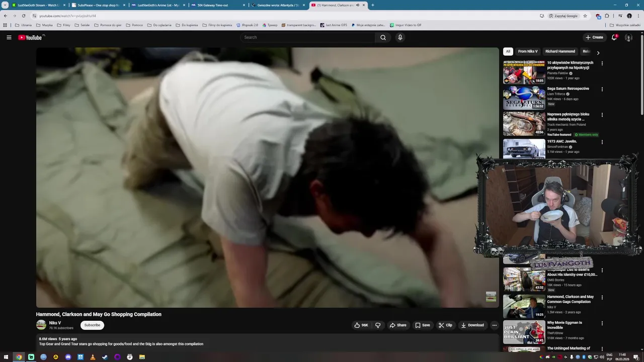The image size is (644, 362).
Task: Open options menu for 'Common Gags Compilation' video
Action: tap(602, 297)
